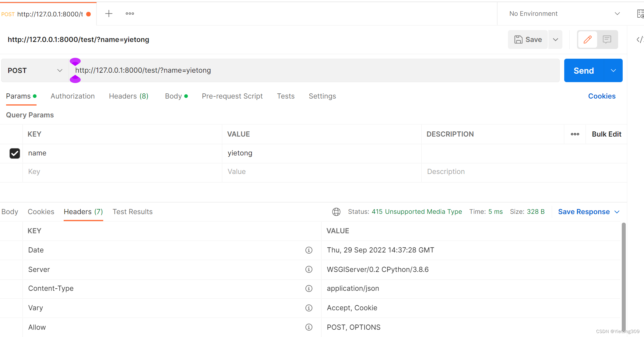This screenshot has height=337, width=644.
Task: Click the response headers vertical scrollbar
Action: 623,274
